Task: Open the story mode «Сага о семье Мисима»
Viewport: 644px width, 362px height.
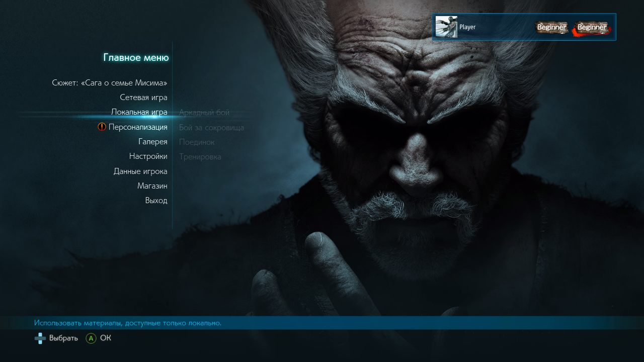Action: (110, 82)
